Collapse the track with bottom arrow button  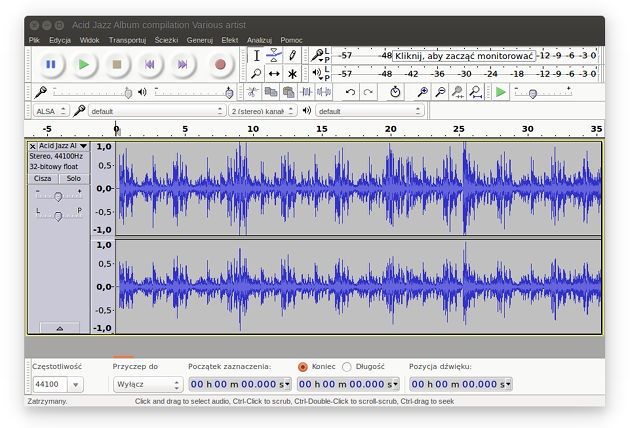(59, 328)
